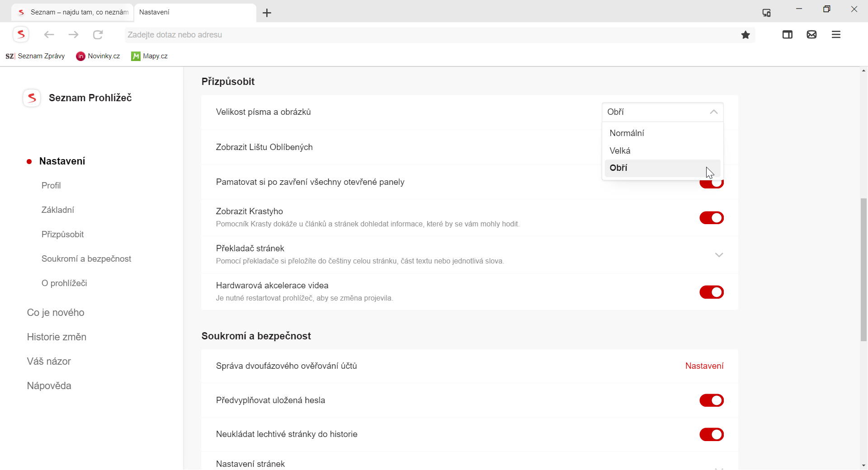The image size is (868, 470).
Task: Go to Soukromí a bezpečnost in the sidebar
Action: click(x=86, y=259)
